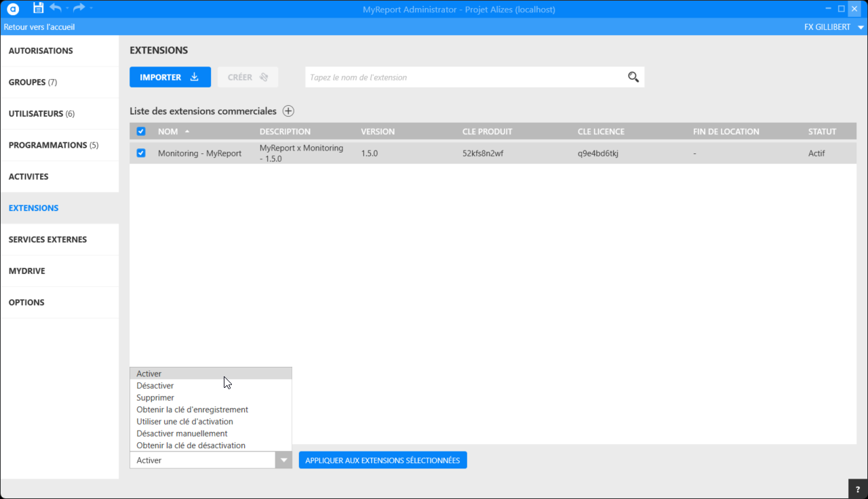Click the IMPORTER button
The height and width of the screenshot is (499, 868).
(170, 77)
